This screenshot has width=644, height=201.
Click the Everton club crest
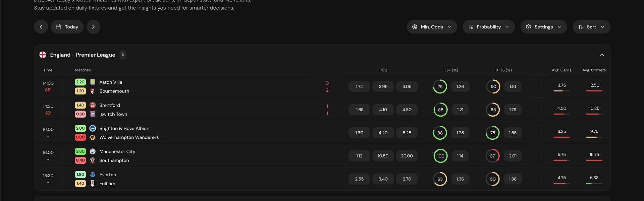tap(93, 175)
